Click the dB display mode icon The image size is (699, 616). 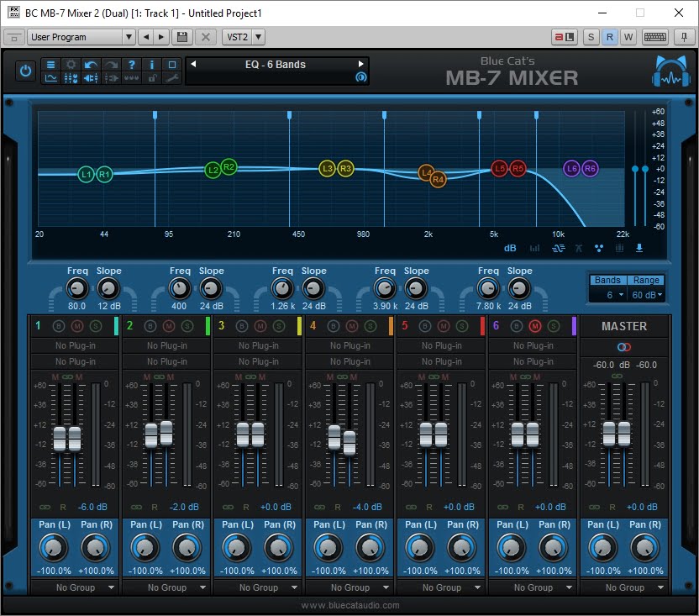(510, 248)
